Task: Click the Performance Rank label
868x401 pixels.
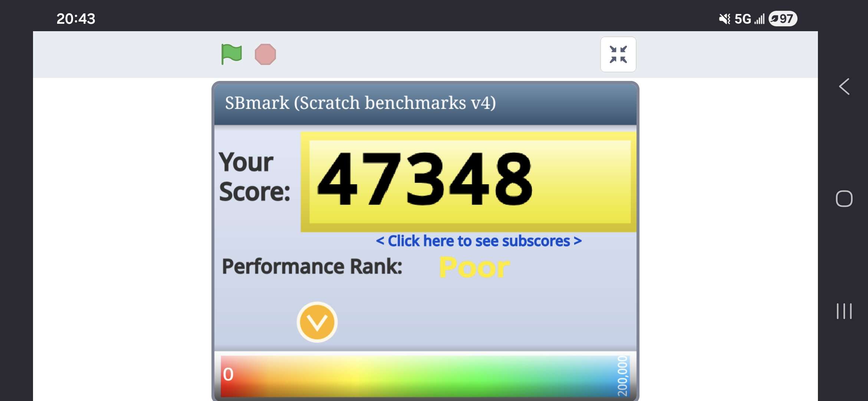Action: point(312,267)
